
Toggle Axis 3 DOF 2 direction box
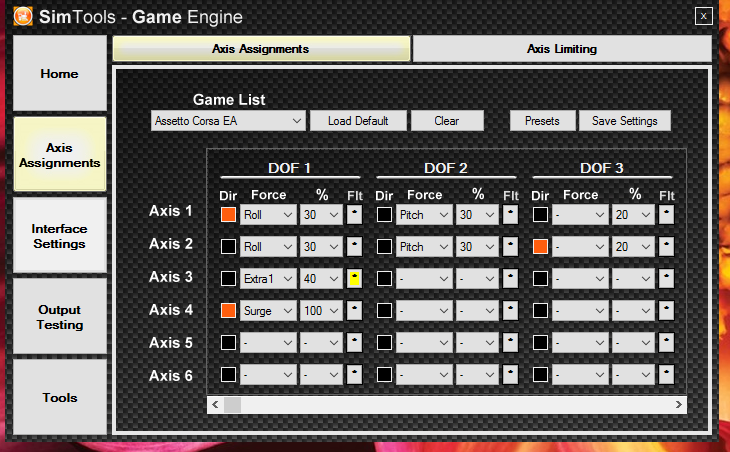click(x=384, y=278)
